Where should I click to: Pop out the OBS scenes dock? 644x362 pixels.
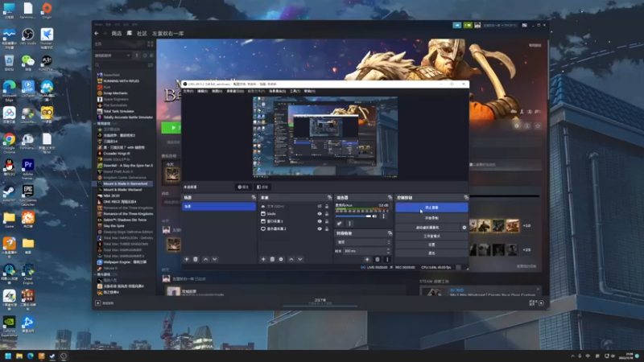[253, 198]
